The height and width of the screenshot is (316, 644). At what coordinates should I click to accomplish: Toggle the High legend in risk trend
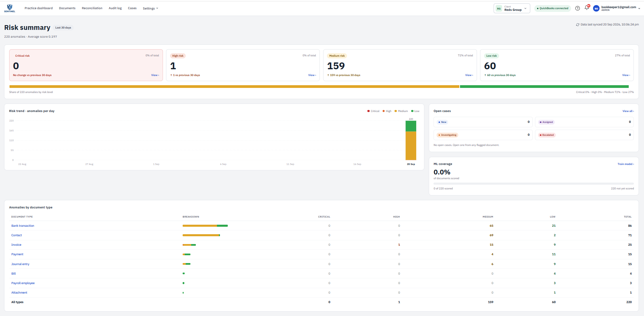tap(387, 111)
